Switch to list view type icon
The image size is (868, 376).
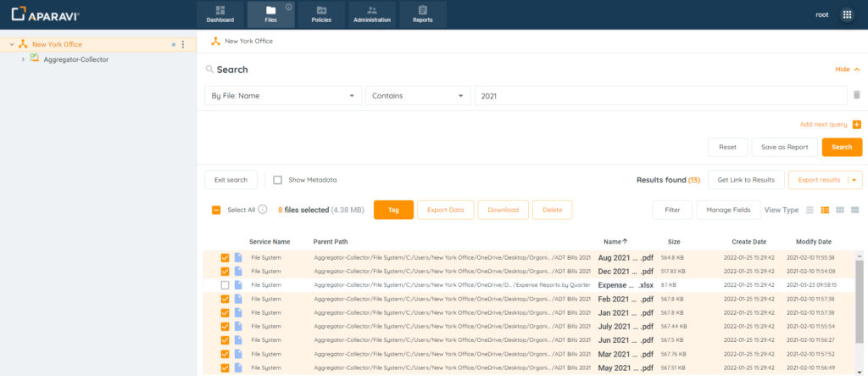(x=810, y=210)
